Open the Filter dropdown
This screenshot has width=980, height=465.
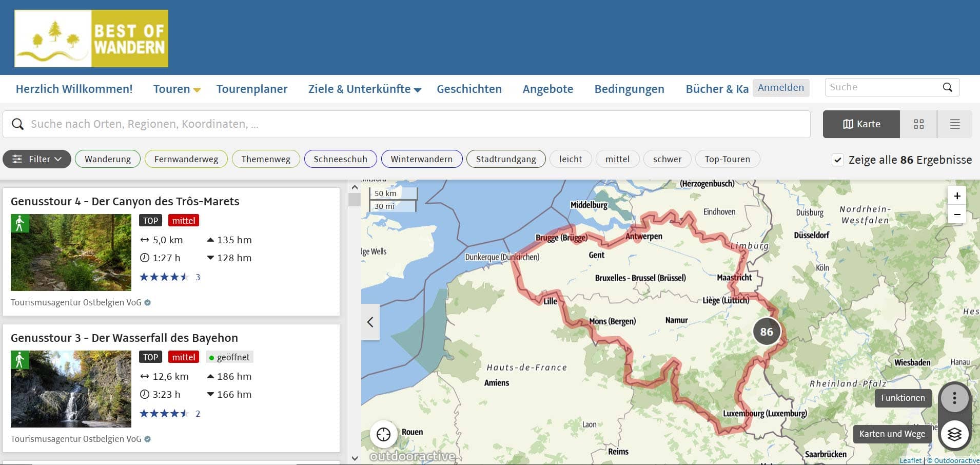37,159
